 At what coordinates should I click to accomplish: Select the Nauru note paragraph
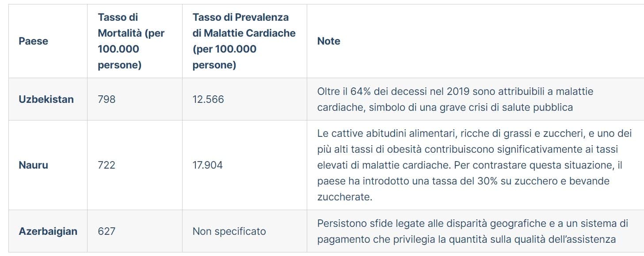(474, 165)
